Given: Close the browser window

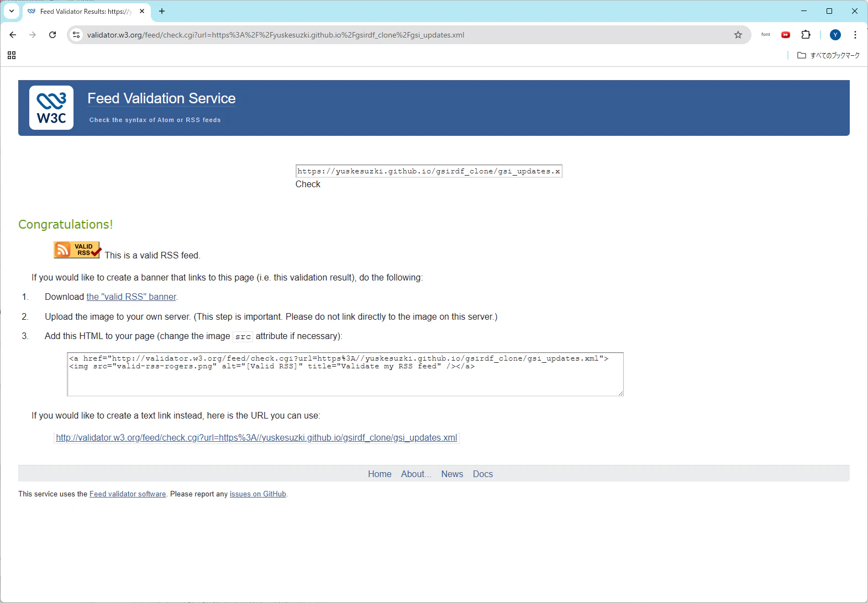Looking at the screenshot, I should pos(855,11).
